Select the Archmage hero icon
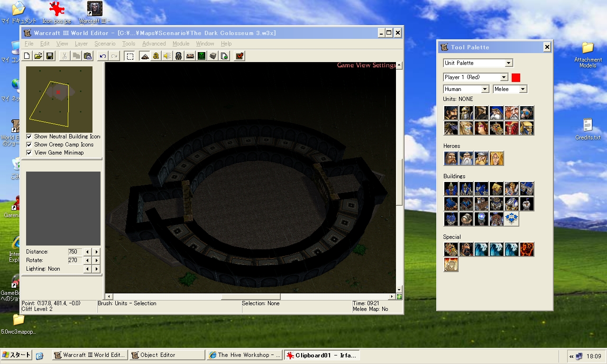Viewport: 607px width, 364px height. click(x=466, y=158)
